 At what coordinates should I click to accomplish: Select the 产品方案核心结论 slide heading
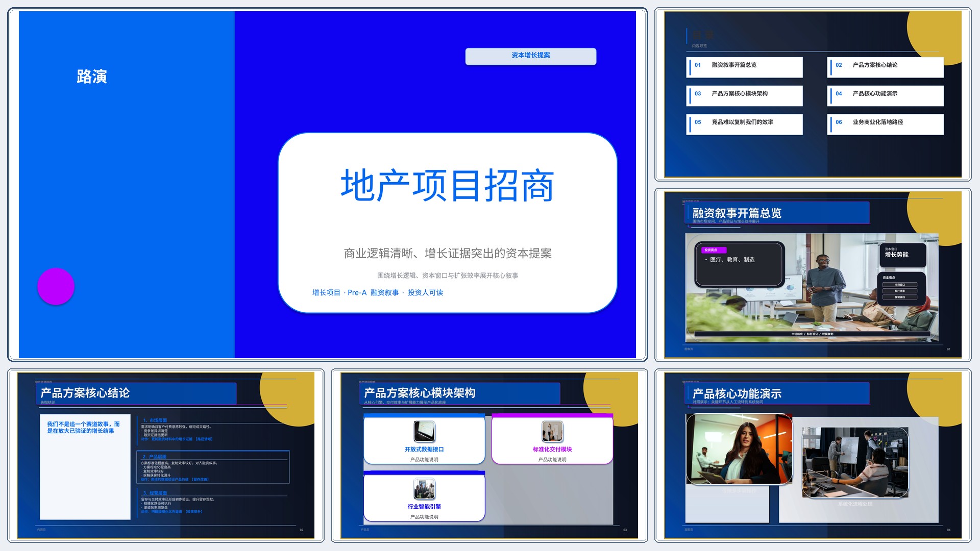[x=85, y=393]
